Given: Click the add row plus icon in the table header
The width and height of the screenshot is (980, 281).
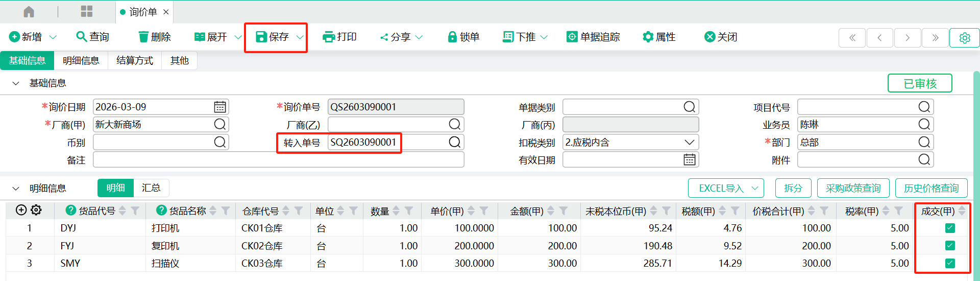Looking at the screenshot, I should click(21, 210).
